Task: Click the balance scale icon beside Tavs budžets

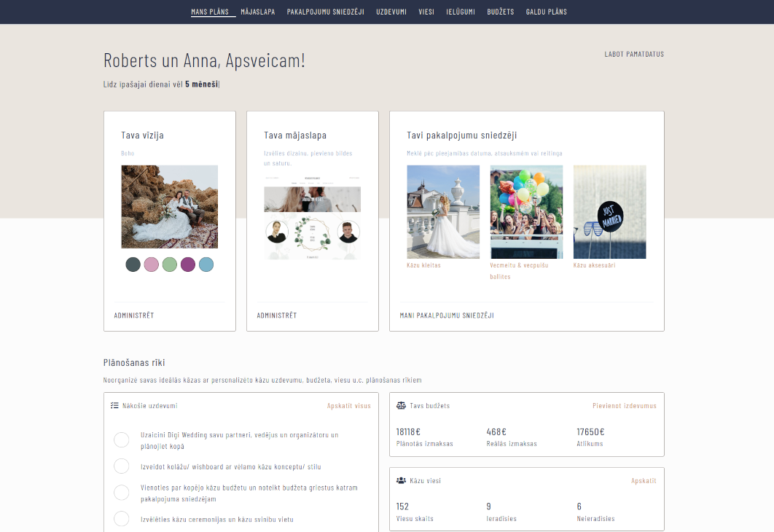Action: point(401,405)
